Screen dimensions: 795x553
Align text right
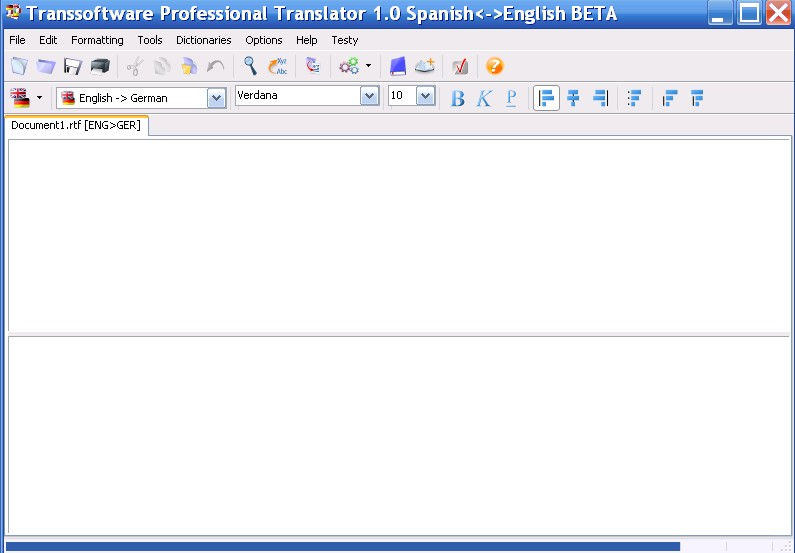point(600,98)
